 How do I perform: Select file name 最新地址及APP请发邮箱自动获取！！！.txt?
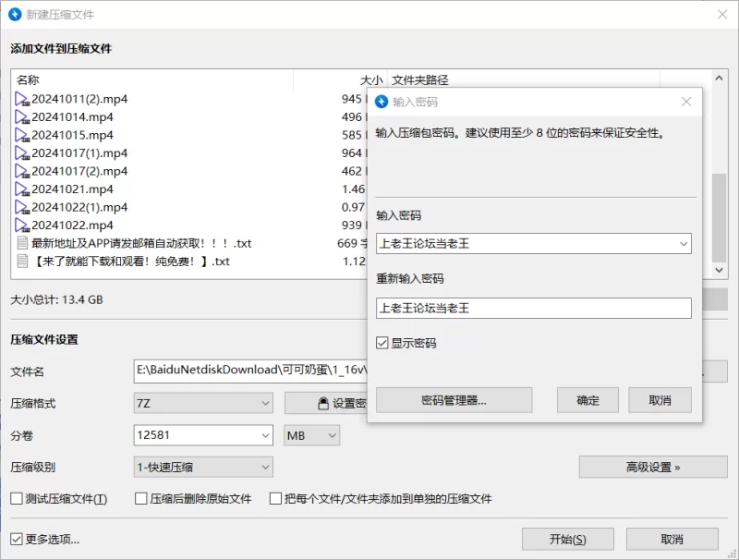pos(141,243)
